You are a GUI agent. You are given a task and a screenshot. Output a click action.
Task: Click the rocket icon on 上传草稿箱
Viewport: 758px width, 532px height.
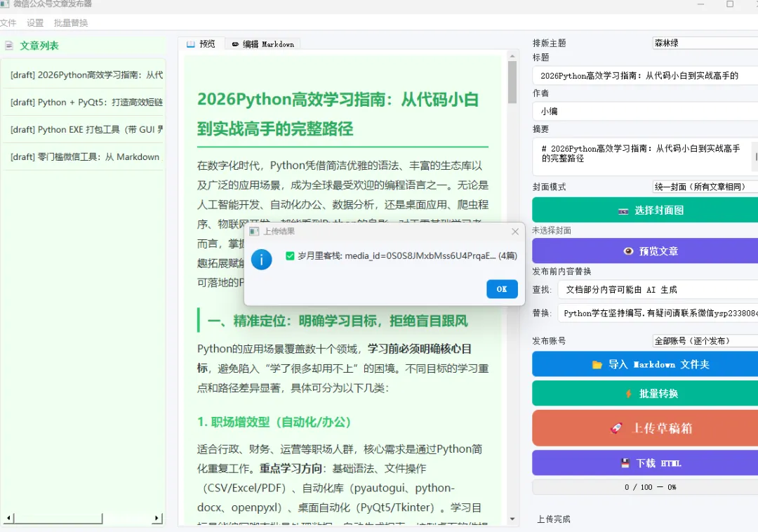616,427
